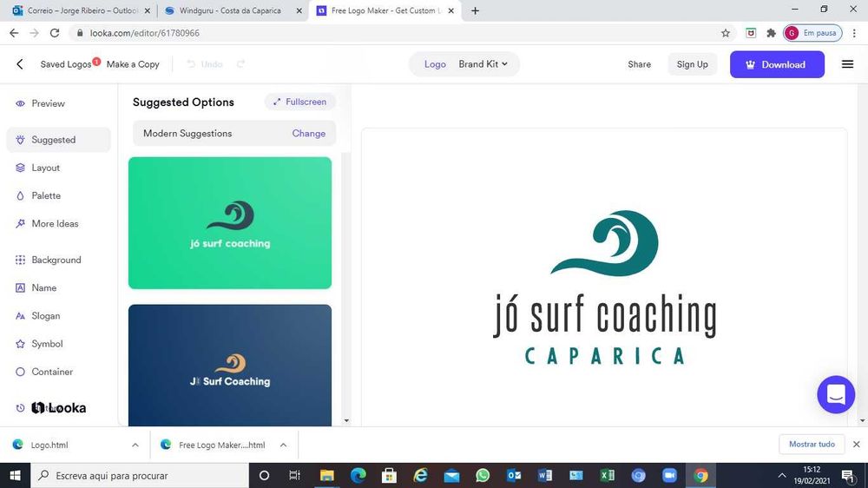Reload the page

click(54, 33)
